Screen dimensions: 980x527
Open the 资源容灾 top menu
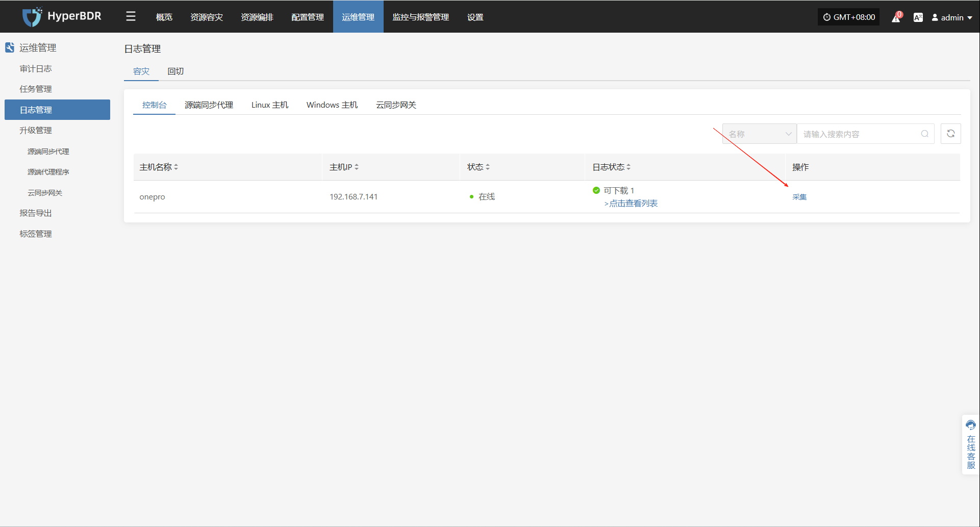(x=206, y=17)
